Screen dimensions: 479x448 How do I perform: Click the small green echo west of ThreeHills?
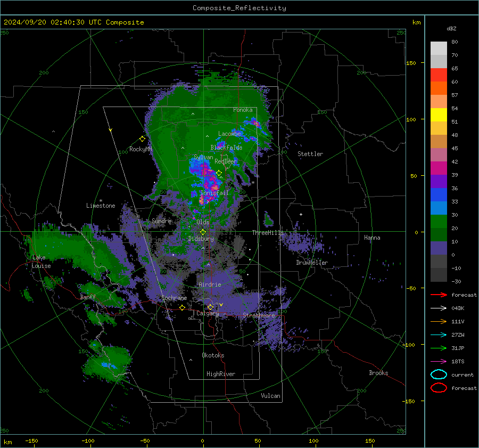(268, 218)
